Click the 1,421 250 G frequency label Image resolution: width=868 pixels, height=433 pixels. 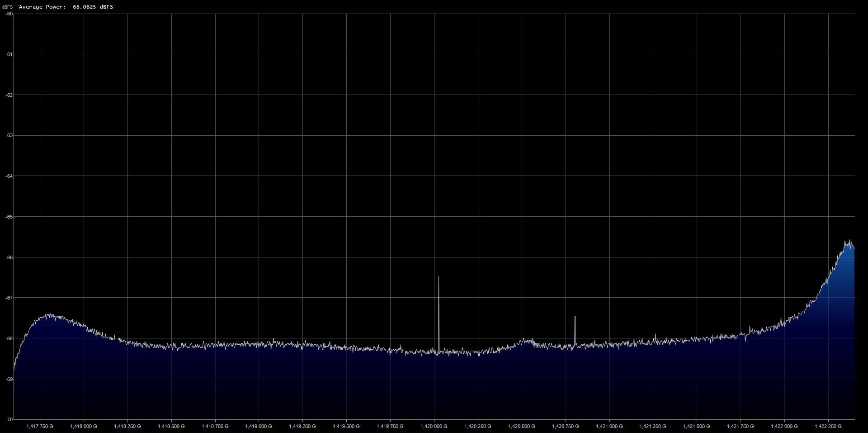tap(653, 426)
